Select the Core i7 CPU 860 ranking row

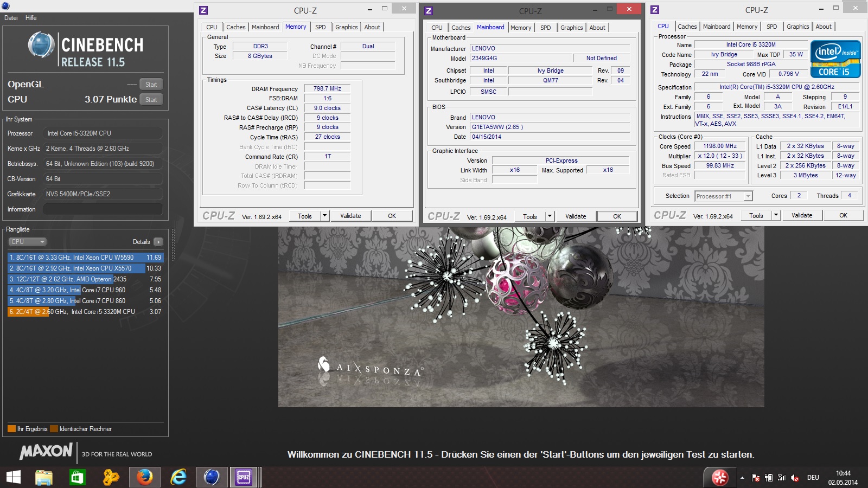pos(85,301)
